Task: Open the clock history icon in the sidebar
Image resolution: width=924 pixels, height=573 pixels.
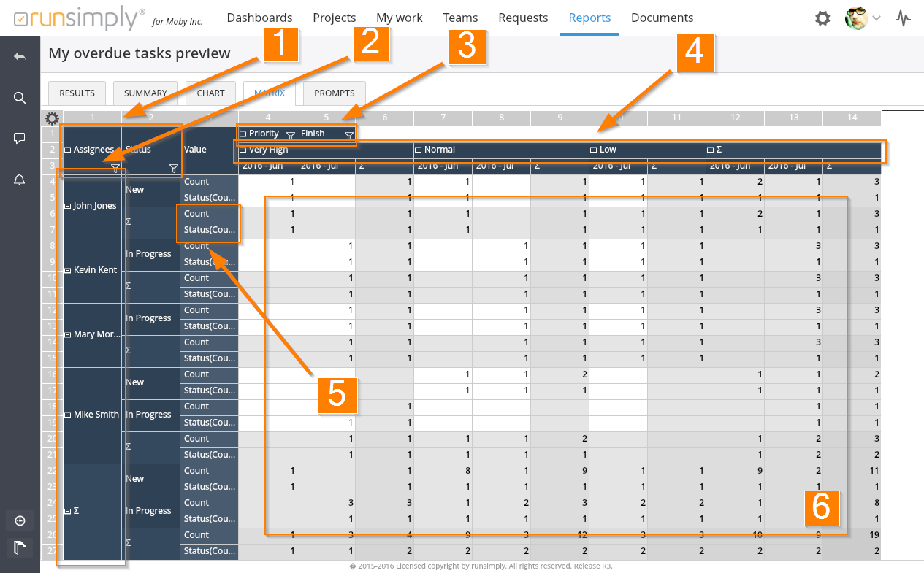Action: pos(20,520)
